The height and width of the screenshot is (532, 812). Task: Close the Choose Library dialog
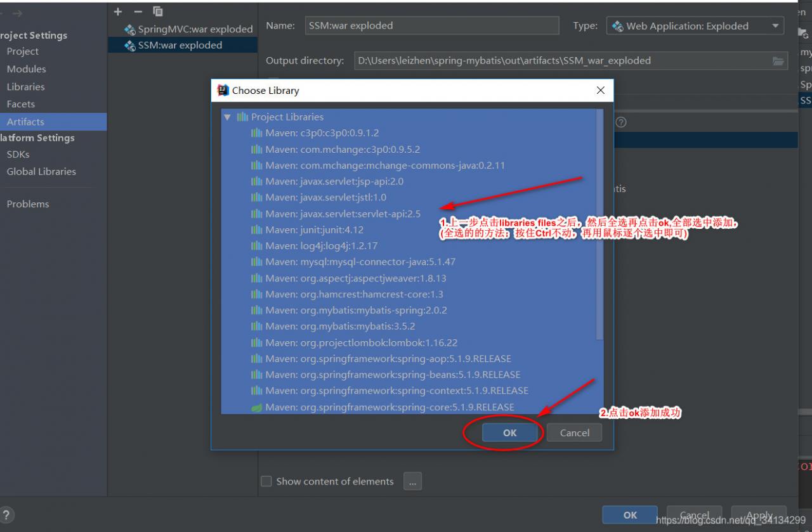601,91
